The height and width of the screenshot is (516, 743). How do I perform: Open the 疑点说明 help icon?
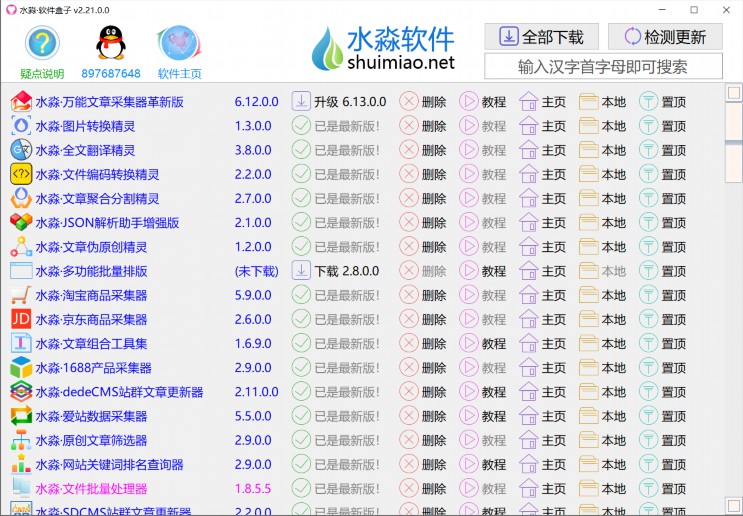point(42,43)
